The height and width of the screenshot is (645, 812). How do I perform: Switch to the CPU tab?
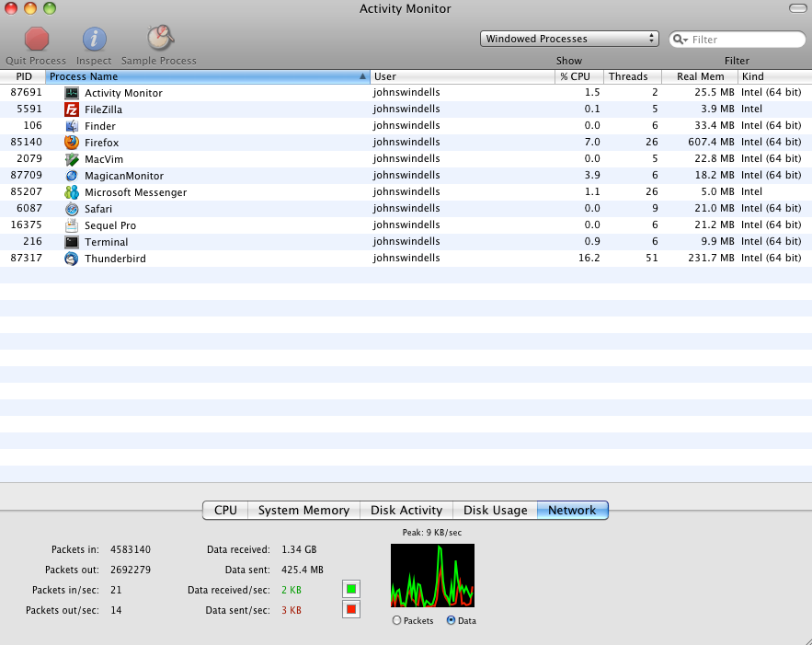pyautogui.click(x=225, y=511)
